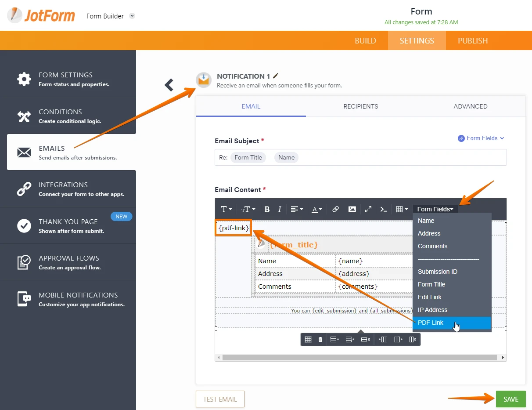This screenshot has width=532, height=410.
Task: Delete the table with the trash icon
Action: click(x=320, y=339)
